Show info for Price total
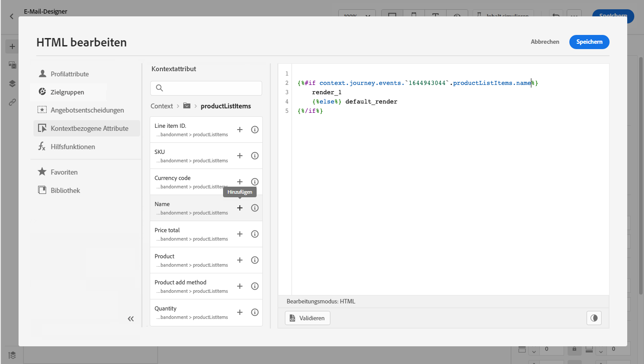The height and width of the screenshot is (364, 644). [x=255, y=234]
